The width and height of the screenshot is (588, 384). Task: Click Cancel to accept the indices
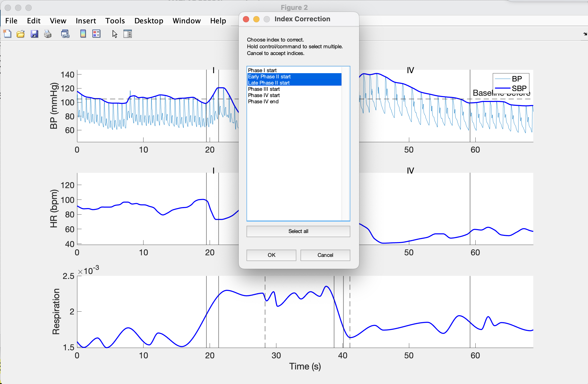tap(325, 255)
